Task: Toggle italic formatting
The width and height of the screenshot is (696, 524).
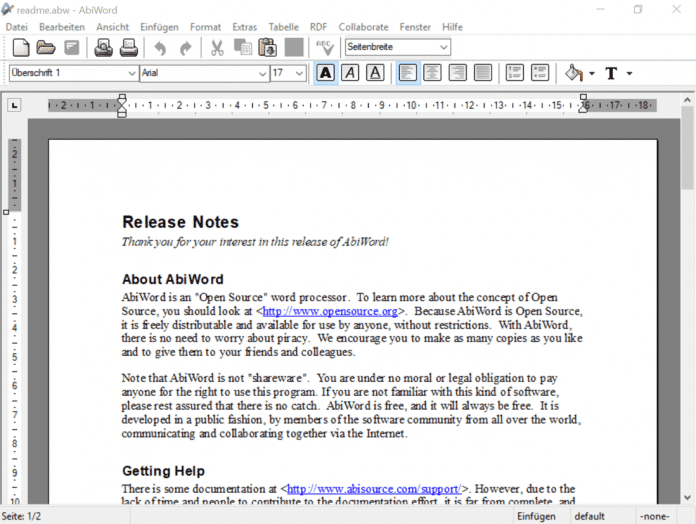Action: (350, 73)
